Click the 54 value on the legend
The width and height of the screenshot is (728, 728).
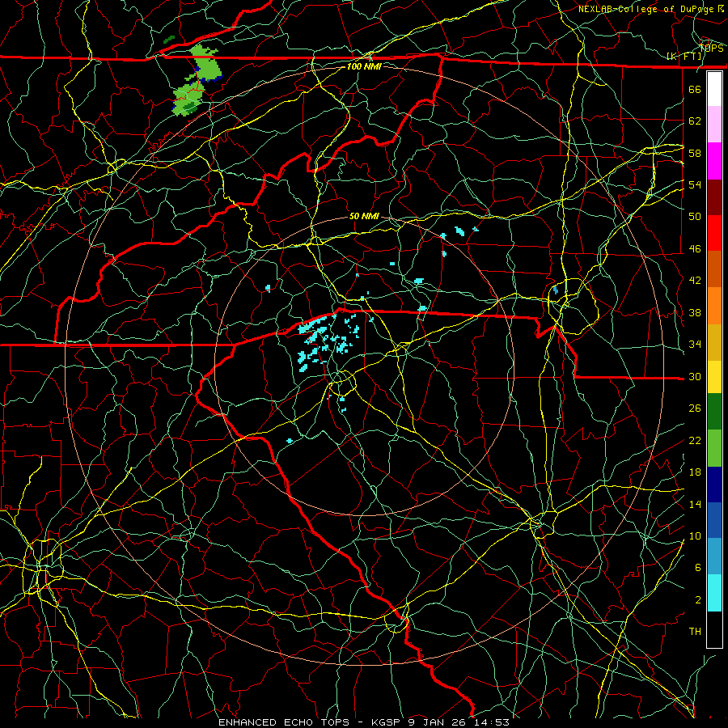695,184
